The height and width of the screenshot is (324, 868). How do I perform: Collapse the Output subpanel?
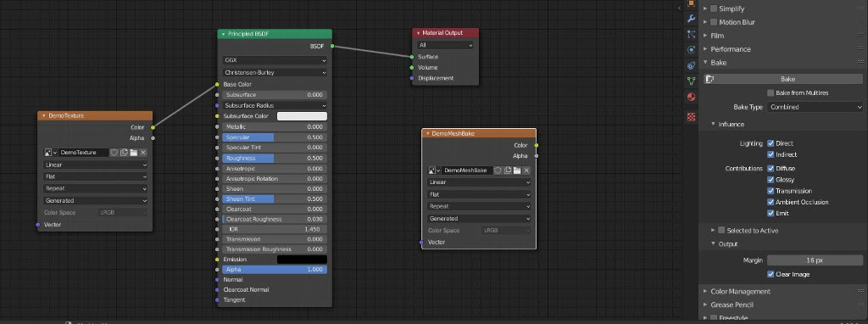[x=714, y=243]
